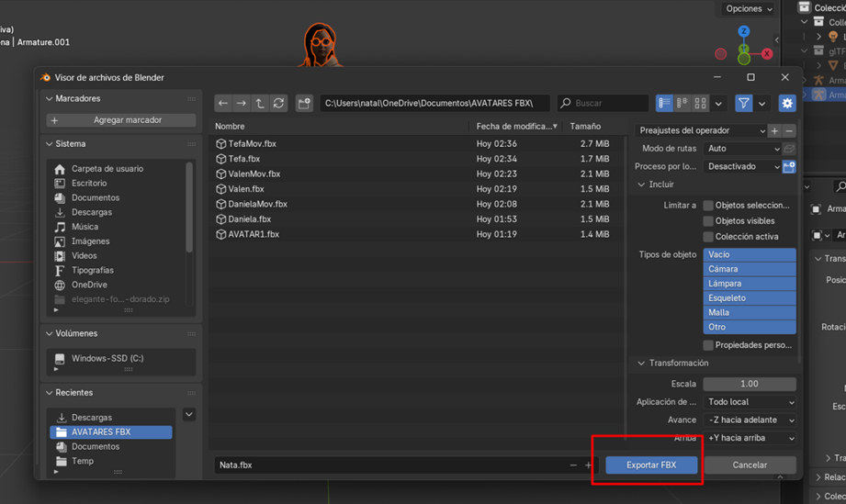Switch to vertical list display mode
Screen dimensions: 846x504
pos(664,103)
